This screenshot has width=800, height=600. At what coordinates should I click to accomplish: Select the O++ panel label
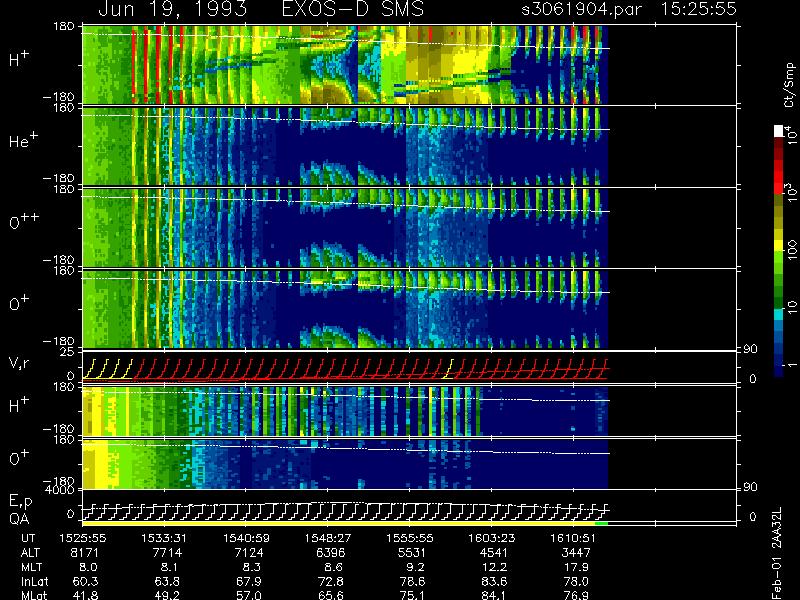tap(24, 221)
